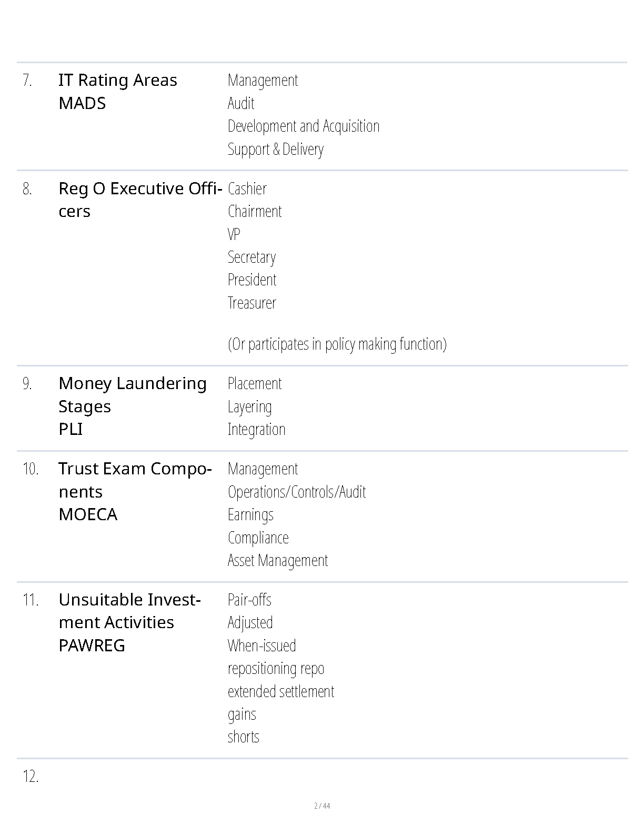The height and width of the screenshot is (834, 644).
Task: Click the 'Treasurer' entry
Action: click(x=251, y=303)
